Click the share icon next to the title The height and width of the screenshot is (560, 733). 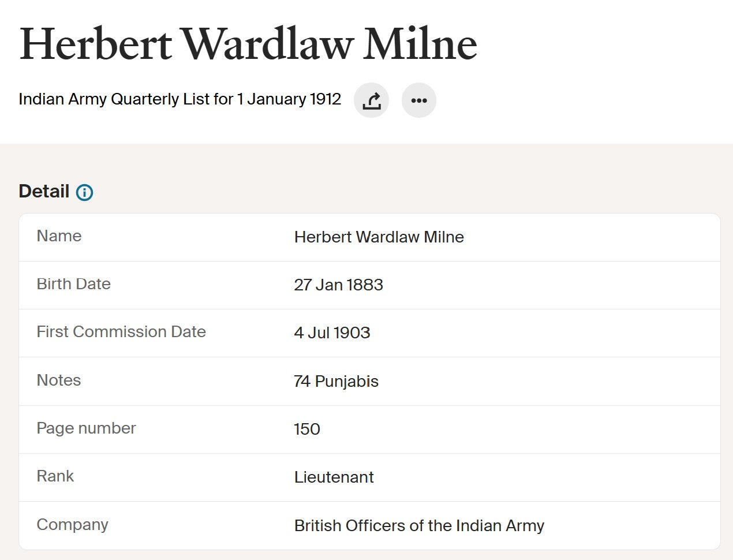pos(371,99)
